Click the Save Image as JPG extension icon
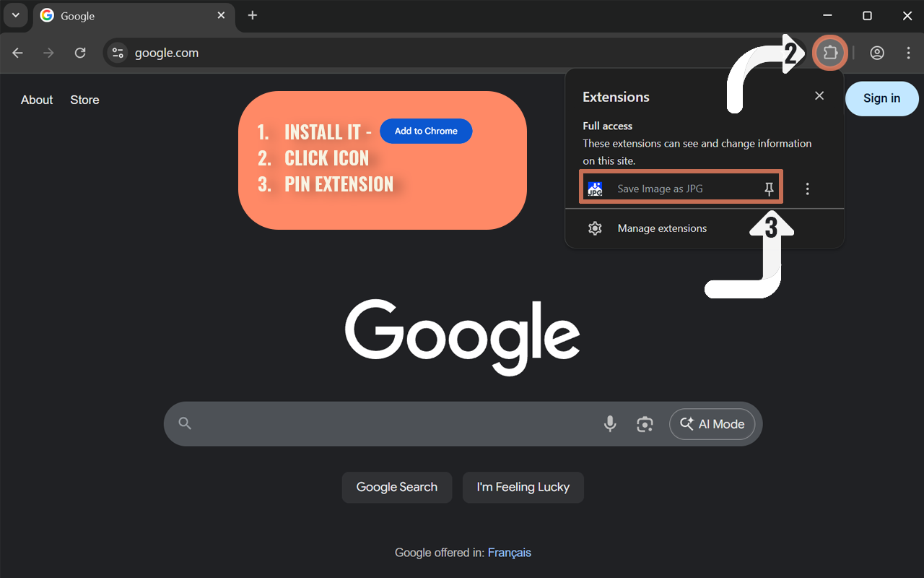The image size is (924, 578). [x=595, y=189]
